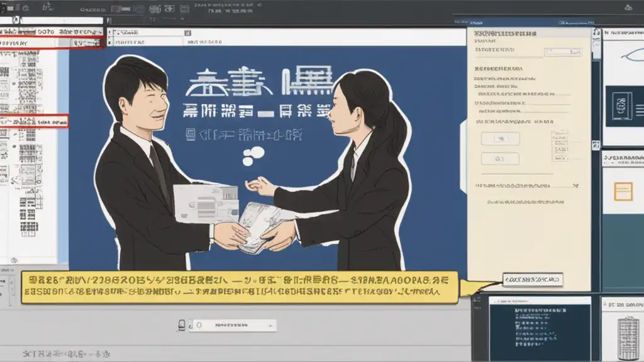Click the small icon at the top of the right scrollbar strip
Viewport: 644px width, 362px height.
pyautogui.click(x=596, y=33)
